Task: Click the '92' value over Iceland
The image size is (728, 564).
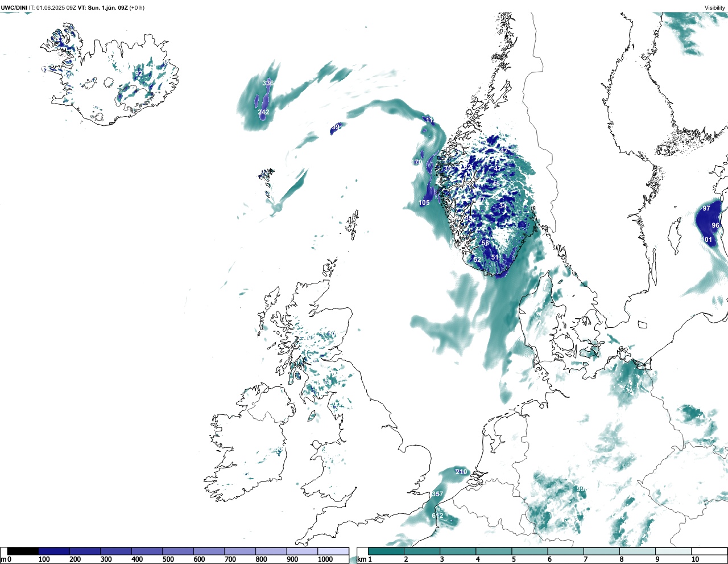Action: click(139, 74)
